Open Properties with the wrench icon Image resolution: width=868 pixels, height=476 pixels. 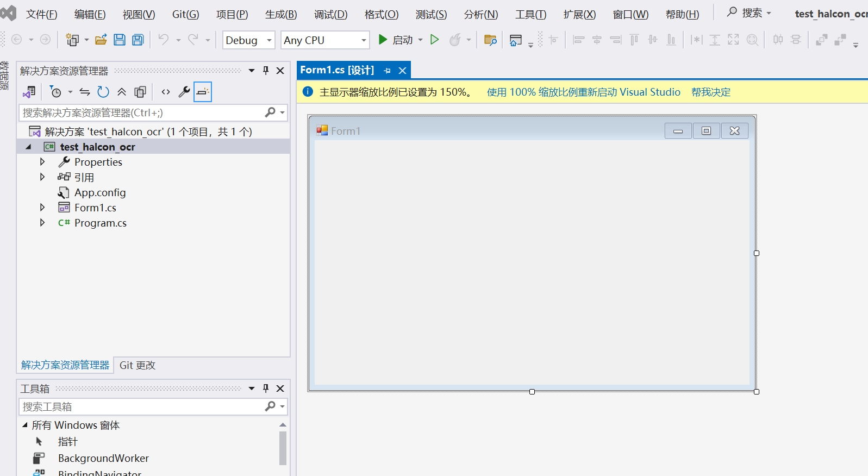[184, 92]
